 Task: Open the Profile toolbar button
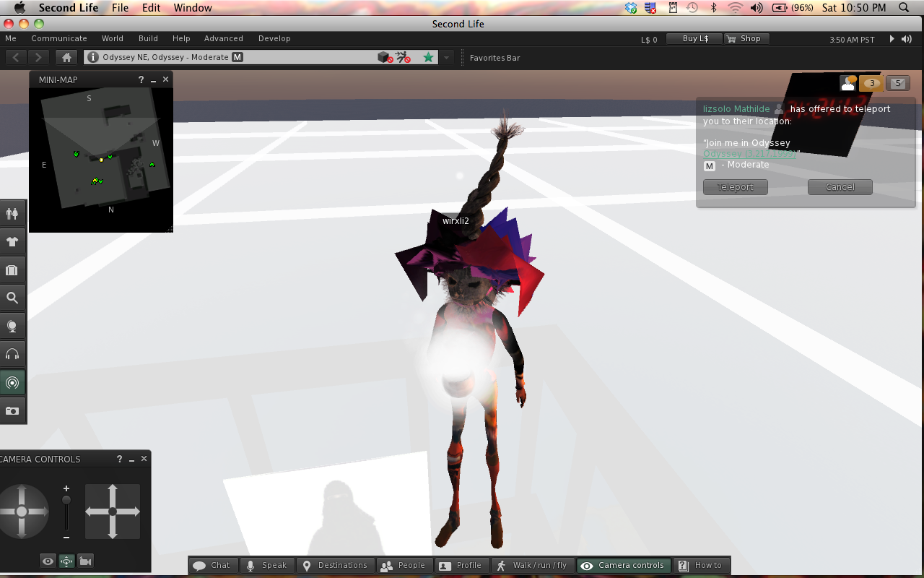[x=461, y=565]
